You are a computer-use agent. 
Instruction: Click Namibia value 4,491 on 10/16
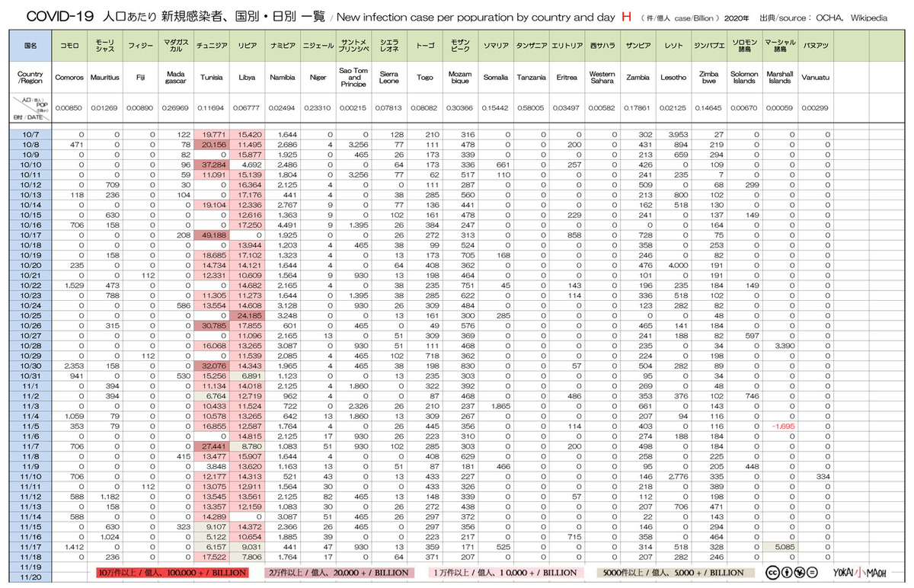(287, 225)
